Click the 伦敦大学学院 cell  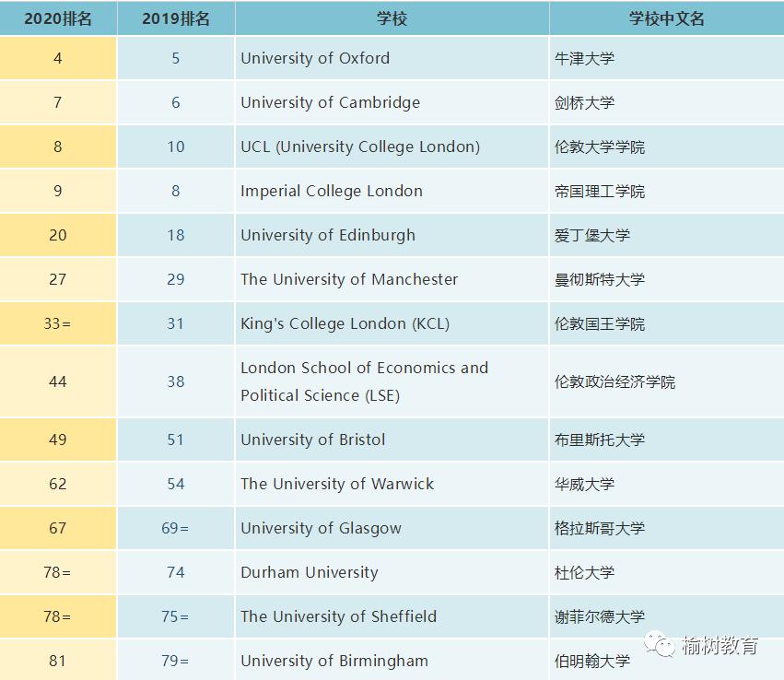tap(666, 147)
